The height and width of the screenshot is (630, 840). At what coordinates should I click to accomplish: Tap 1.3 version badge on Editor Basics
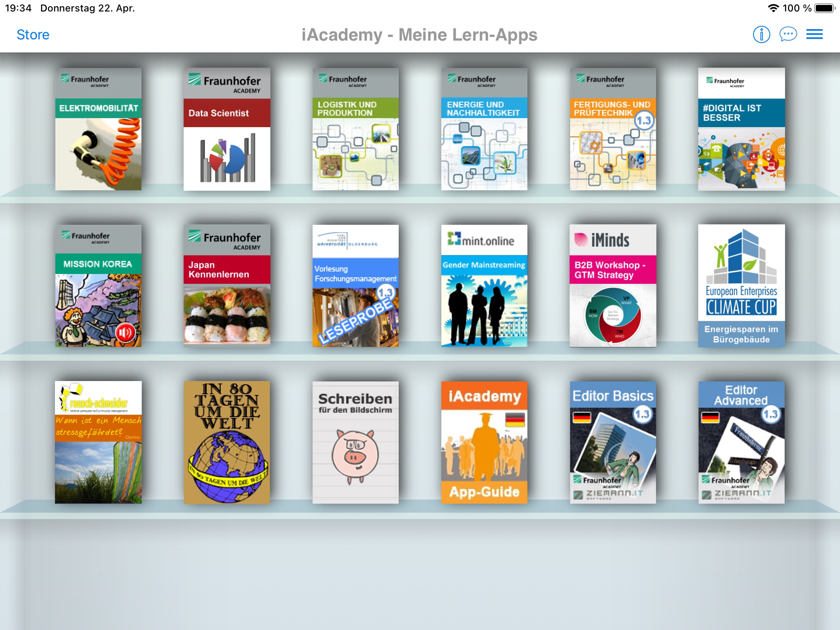pyautogui.click(x=642, y=414)
